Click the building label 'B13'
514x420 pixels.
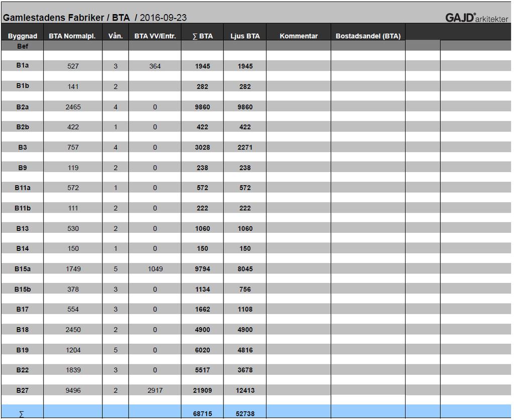pyautogui.click(x=23, y=228)
